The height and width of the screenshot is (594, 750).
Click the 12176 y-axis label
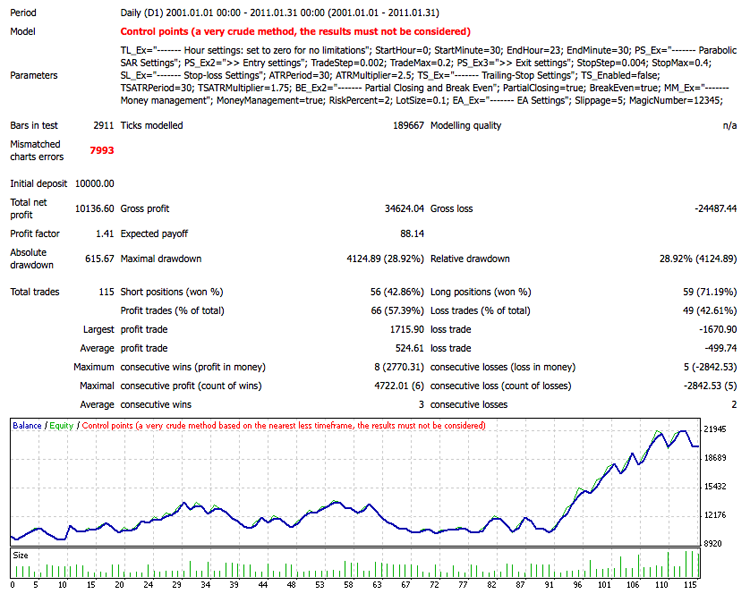pyautogui.click(x=715, y=516)
